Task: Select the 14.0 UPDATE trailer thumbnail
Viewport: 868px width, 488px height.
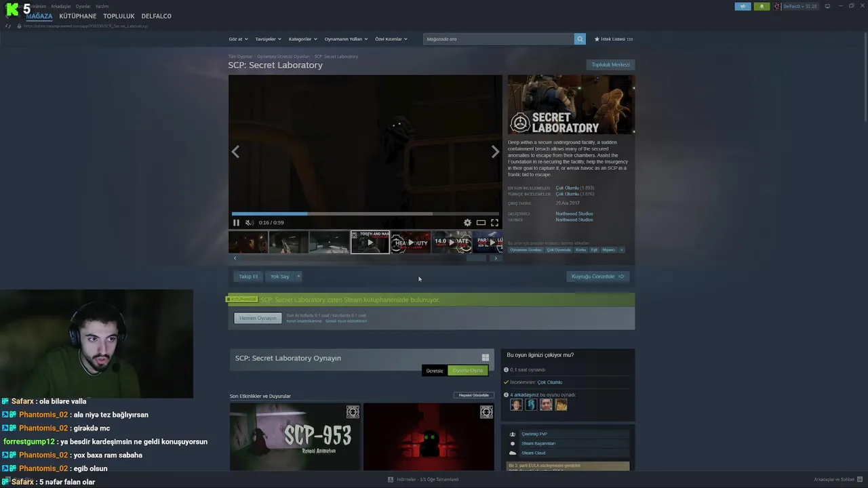Action: click(x=452, y=242)
